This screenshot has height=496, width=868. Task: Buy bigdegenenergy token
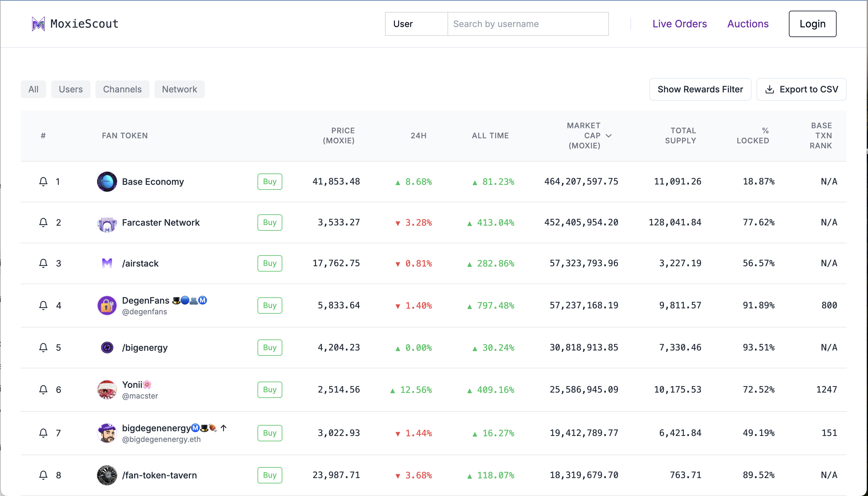click(x=270, y=433)
